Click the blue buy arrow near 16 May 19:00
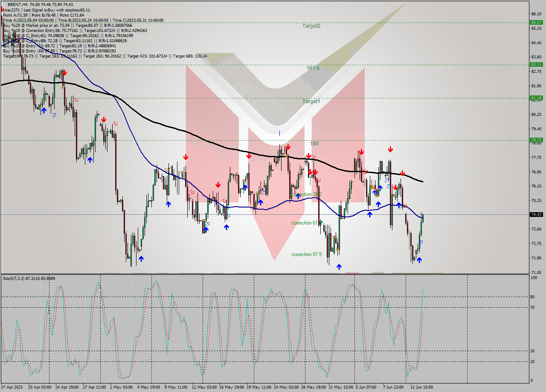Viewport: 546px width, 392px height. [226, 227]
